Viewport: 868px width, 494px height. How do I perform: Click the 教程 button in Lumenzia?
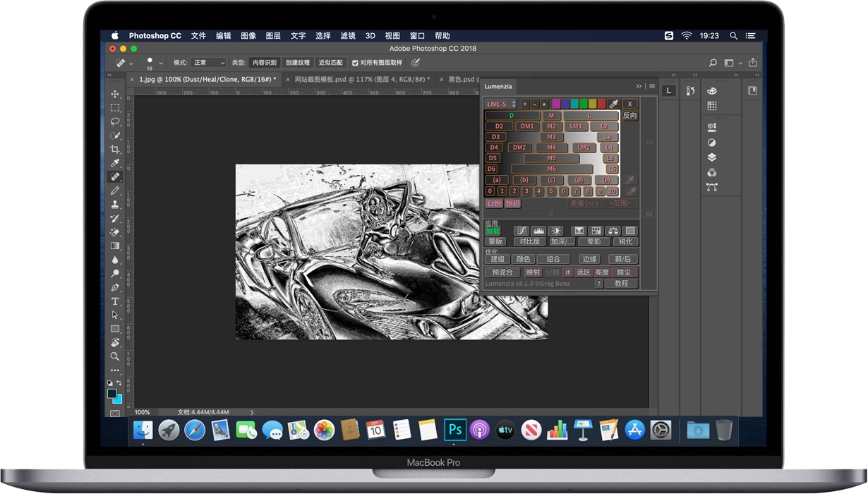(x=622, y=283)
